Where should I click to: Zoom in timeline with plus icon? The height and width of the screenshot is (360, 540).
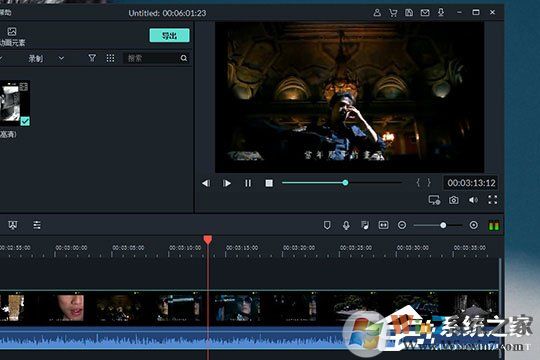point(474,225)
